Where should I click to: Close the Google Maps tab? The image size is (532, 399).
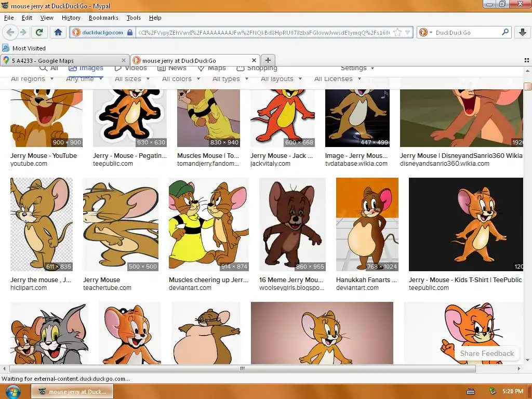[x=124, y=60]
